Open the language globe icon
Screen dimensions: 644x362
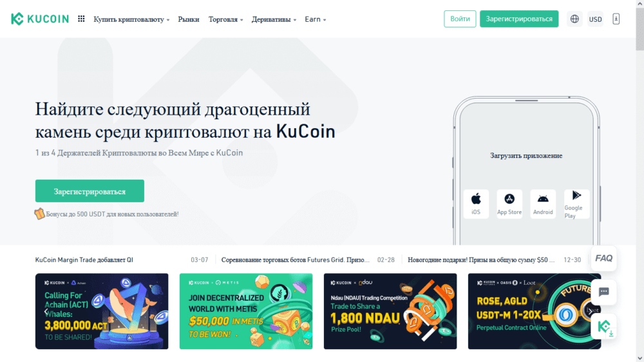click(574, 19)
